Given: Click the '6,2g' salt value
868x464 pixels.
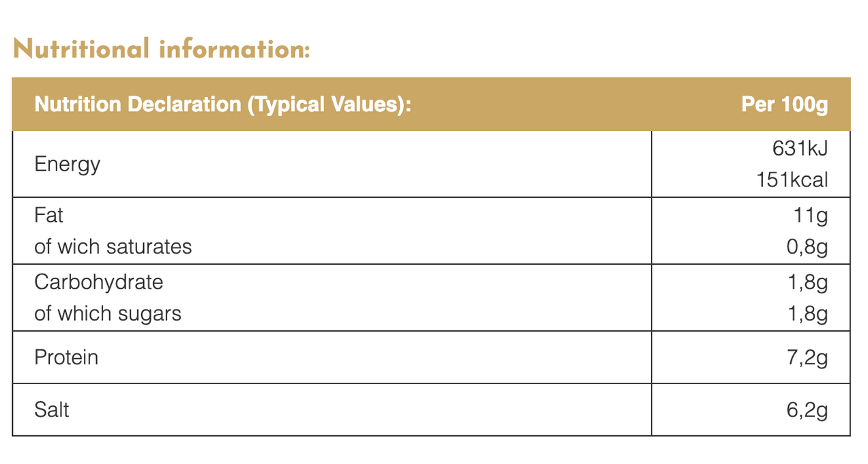Looking at the screenshot, I should click(807, 410).
